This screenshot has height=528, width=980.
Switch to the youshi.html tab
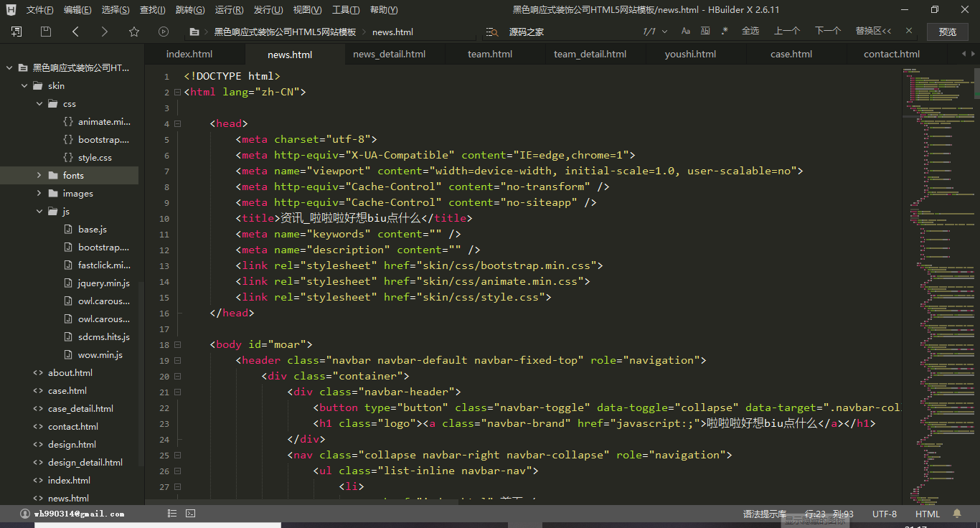click(x=690, y=54)
